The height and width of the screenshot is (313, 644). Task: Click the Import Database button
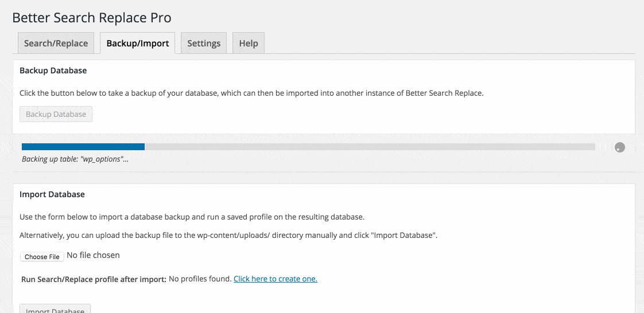click(55, 308)
